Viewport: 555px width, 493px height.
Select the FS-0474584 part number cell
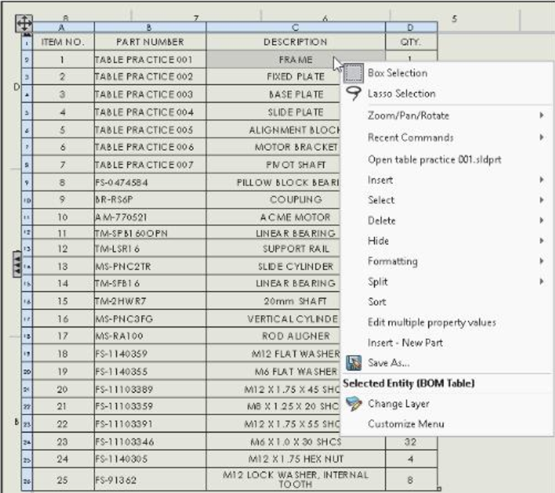[x=150, y=183]
